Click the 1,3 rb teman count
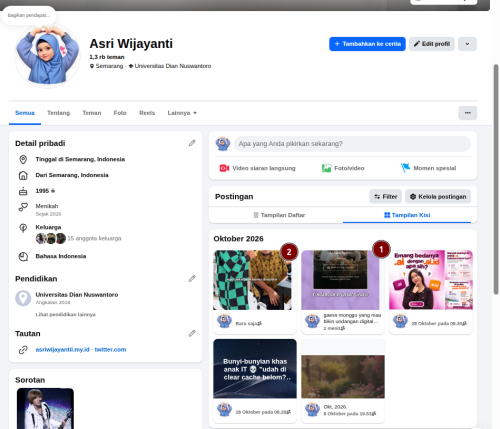The image size is (500, 429). click(107, 57)
